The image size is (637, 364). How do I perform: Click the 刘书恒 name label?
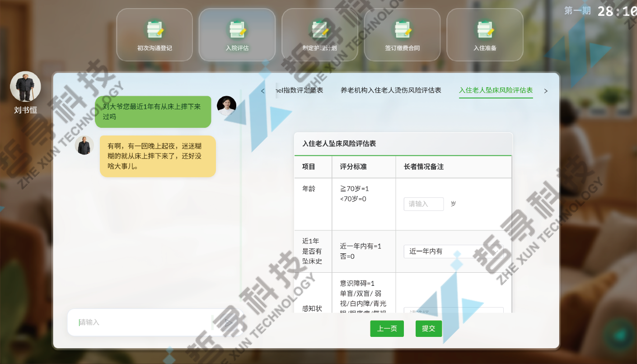click(25, 110)
